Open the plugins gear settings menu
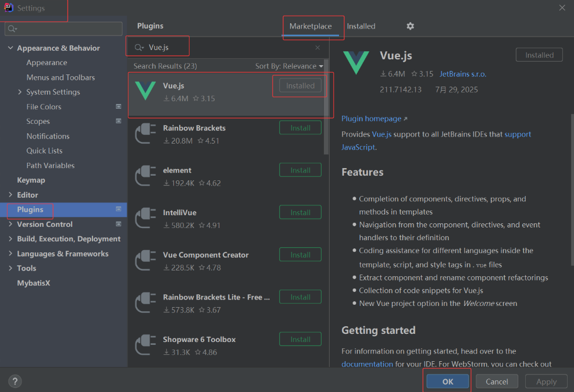574x392 pixels. click(410, 26)
